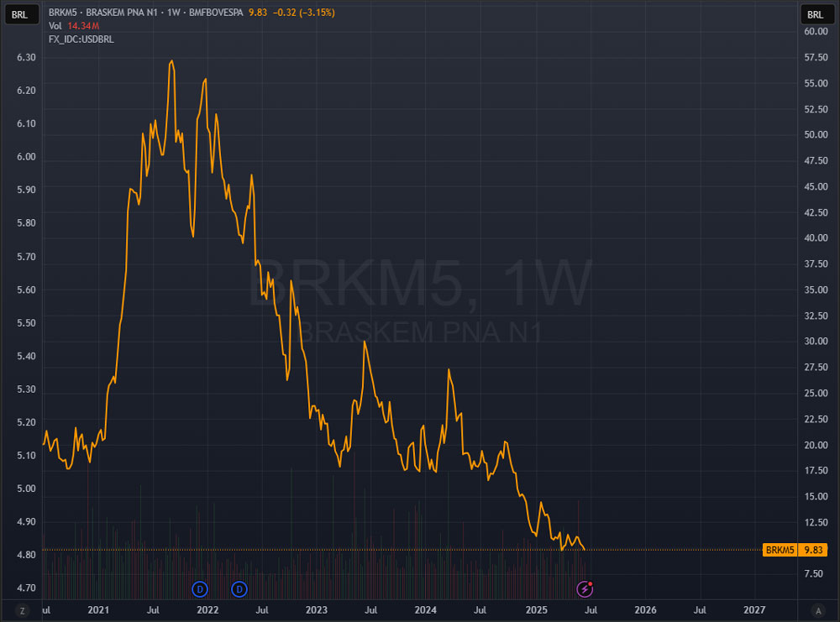
Task: Toggle the A auto-scale button
Action: 817,610
